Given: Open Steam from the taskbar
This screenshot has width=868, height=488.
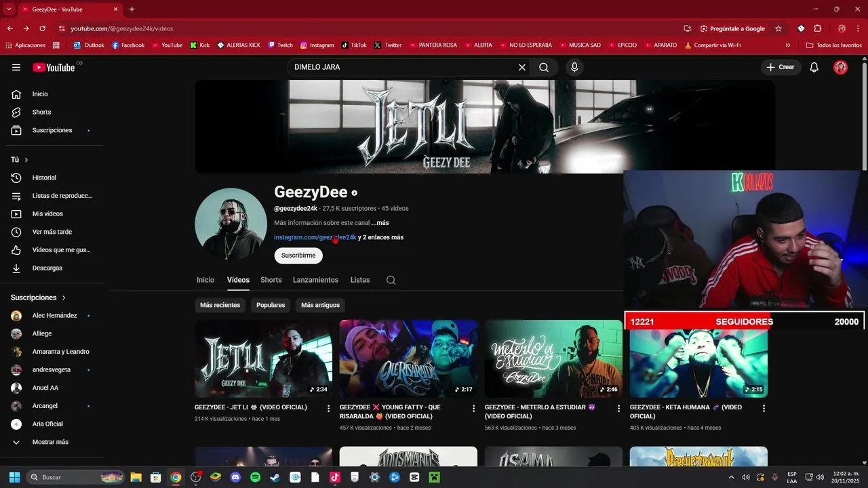Looking at the screenshot, I should click(275, 477).
